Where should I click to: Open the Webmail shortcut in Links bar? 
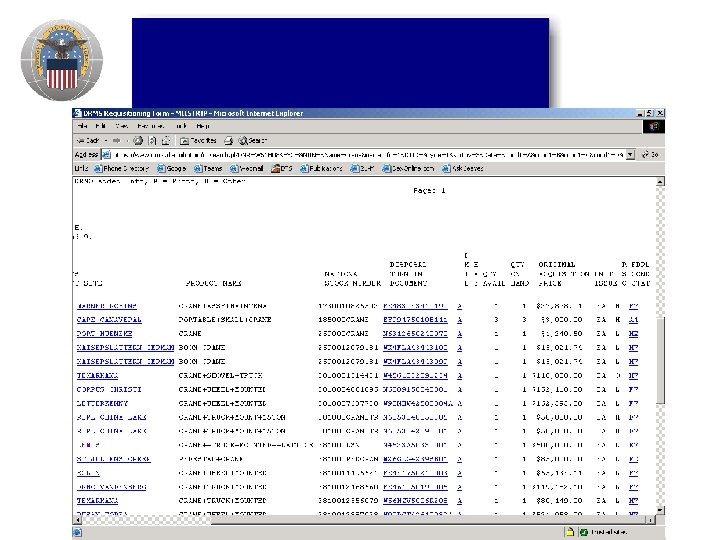pos(247,169)
